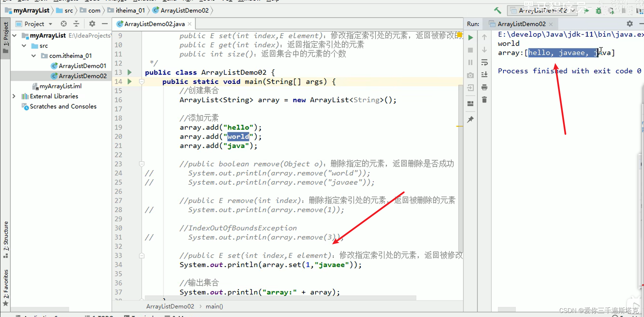Viewport: 644px width, 317px height.
Task: Start debugging with the bug icon
Action: pos(598,11)
